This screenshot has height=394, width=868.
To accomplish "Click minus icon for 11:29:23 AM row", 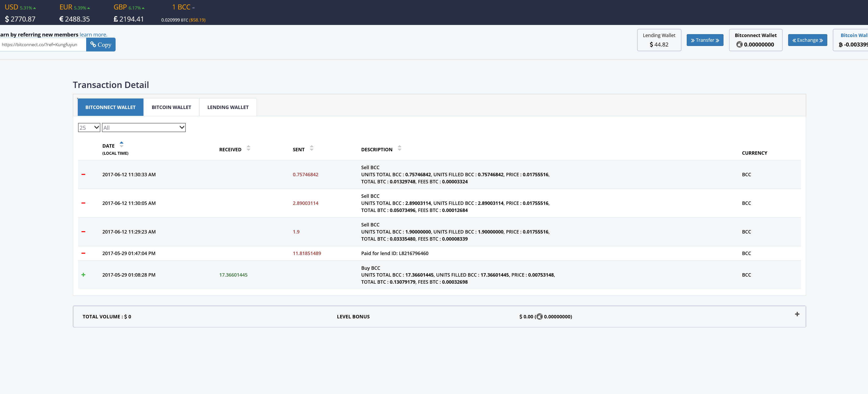I will (x=83, y=232).
